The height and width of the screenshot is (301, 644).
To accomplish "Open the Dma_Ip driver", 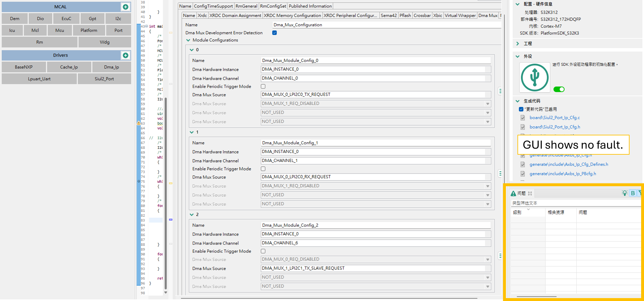I will pyautogui.click(x=111, y=67).
